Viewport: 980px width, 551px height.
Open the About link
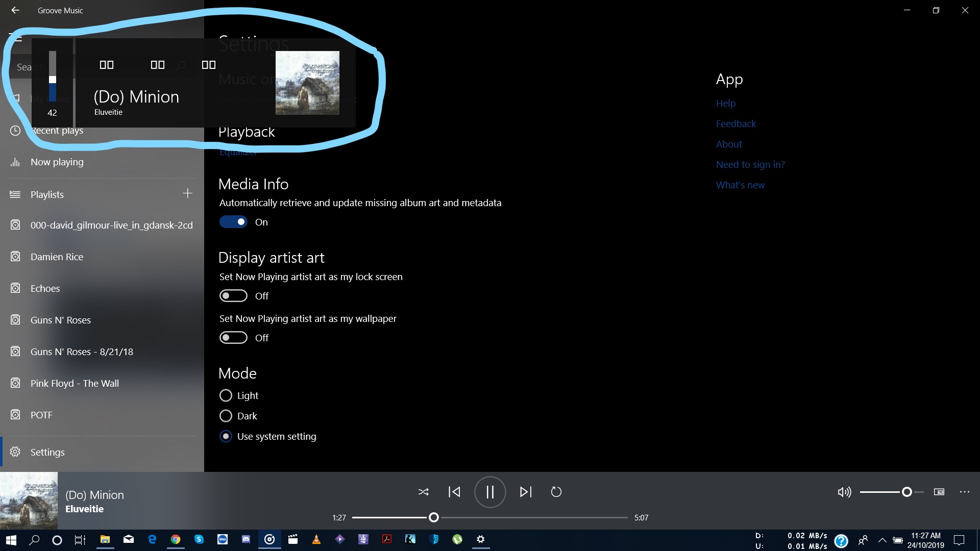pyautogui.click(x=729, y=144)
